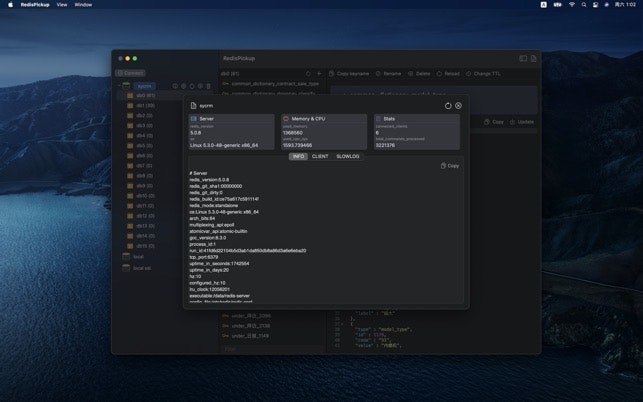Open db1 database in sidebar
Image resolution: width=643 pixels, height=402 pixels.
(x=146, y=105)
